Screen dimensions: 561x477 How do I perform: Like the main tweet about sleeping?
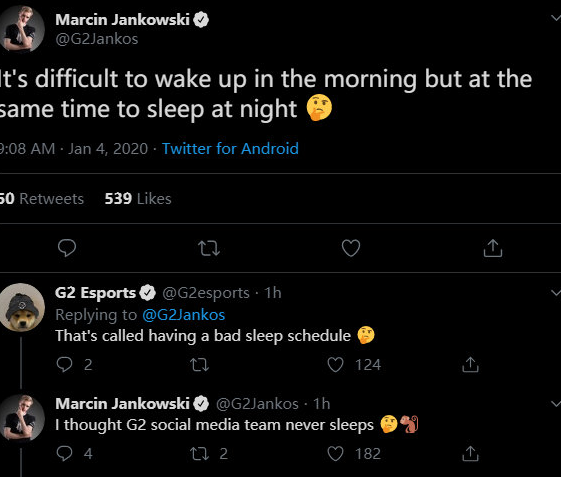[351, 248]
